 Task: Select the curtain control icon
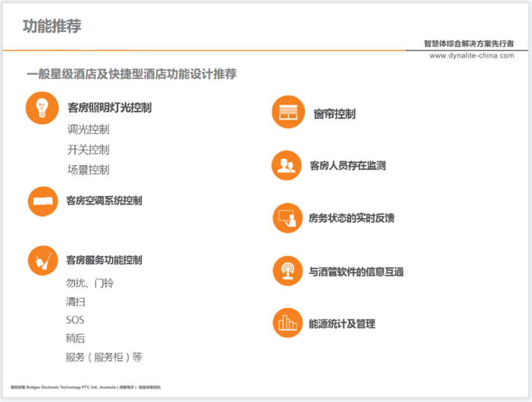(288, 113)
